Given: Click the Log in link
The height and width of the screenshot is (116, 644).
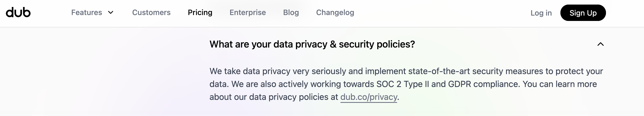Looking at the screenshot, I should point(541,13).
